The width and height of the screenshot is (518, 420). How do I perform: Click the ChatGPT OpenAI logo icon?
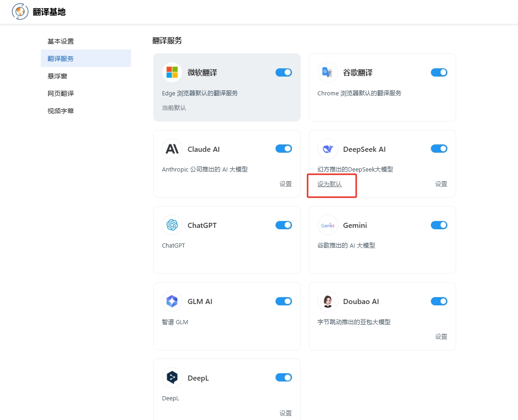coord(172,225)
